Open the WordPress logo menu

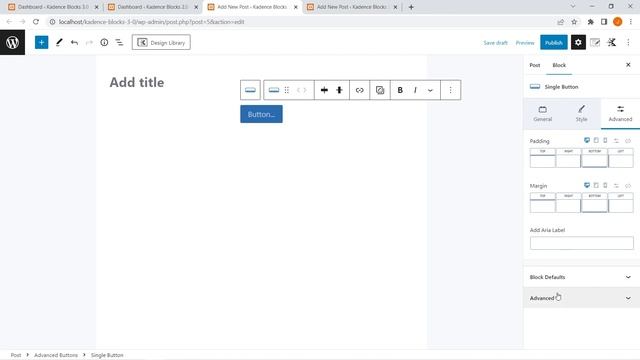pyautogui.click(x=12, y=42)
